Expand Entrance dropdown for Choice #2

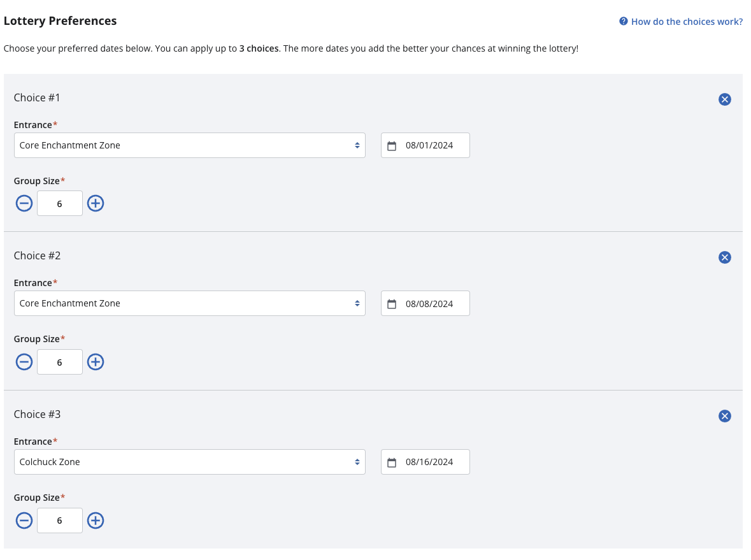(x=189, y=303)
